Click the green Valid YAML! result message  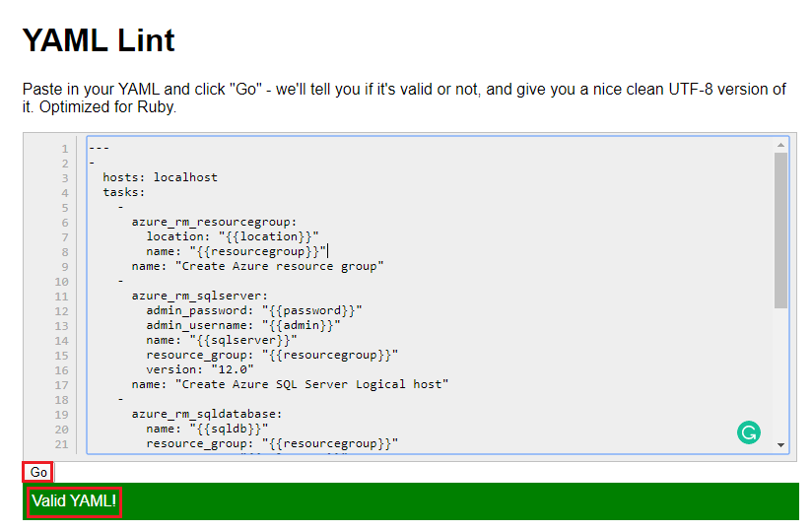pos(74,501)
